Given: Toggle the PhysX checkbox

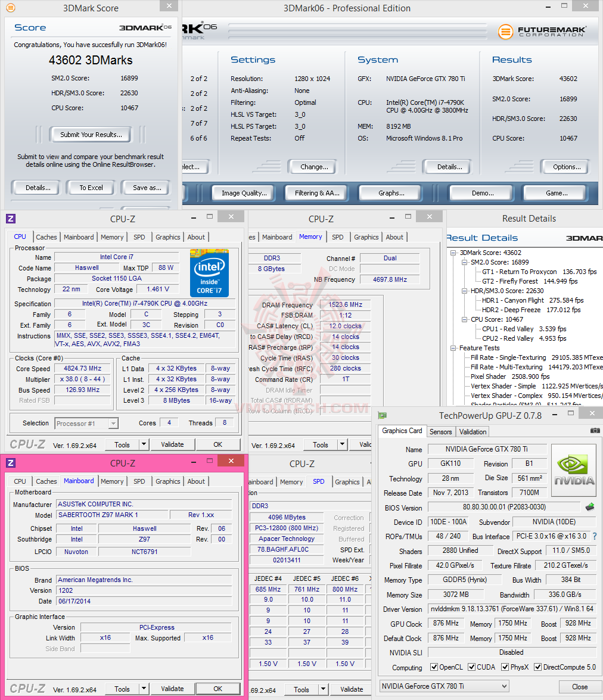Looking at the screenshot, I should pos(505,667).
